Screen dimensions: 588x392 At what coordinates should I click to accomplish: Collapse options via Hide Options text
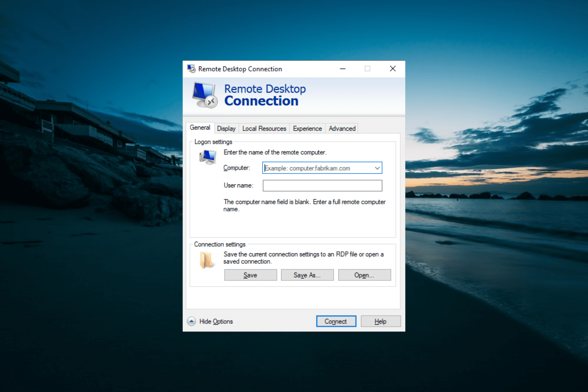pos(216,321)
